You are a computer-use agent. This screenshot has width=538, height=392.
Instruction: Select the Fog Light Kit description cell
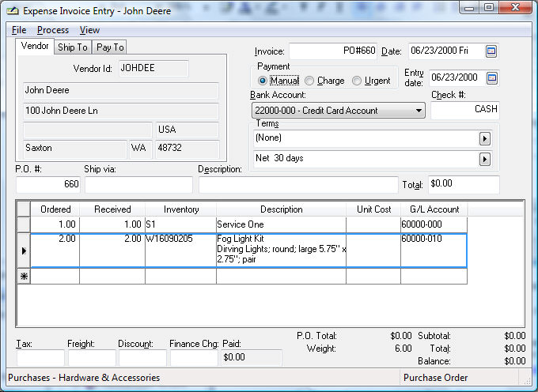(281, 251)
